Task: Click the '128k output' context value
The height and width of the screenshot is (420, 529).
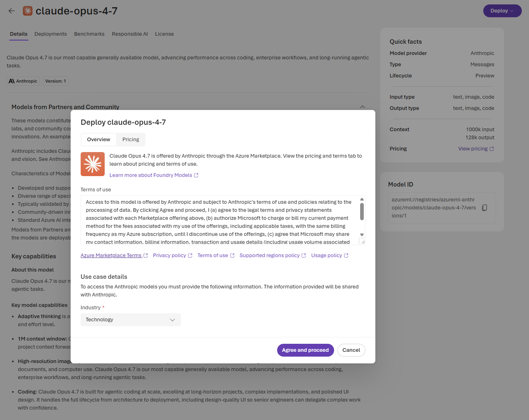Action: [x=480, y=138]
